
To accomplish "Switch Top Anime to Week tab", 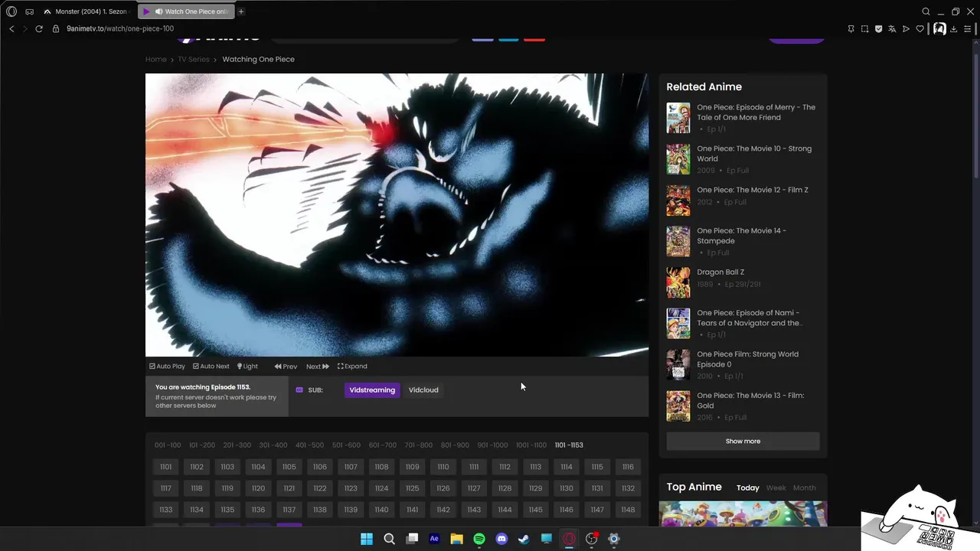I will pyautogui.click(x=776, y=487).
